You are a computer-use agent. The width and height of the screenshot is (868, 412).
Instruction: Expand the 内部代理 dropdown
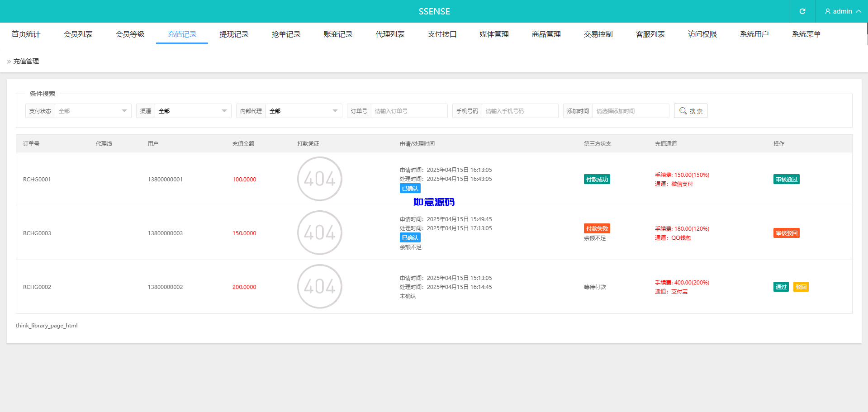coord(304,111)
